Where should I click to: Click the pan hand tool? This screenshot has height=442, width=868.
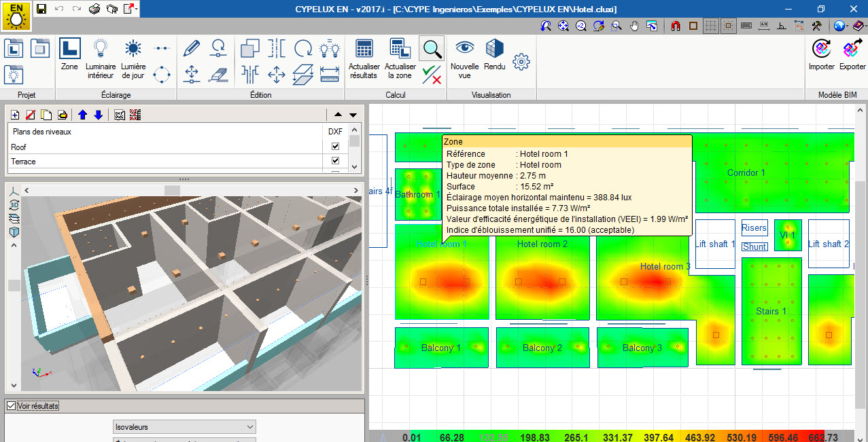point(634,26)
